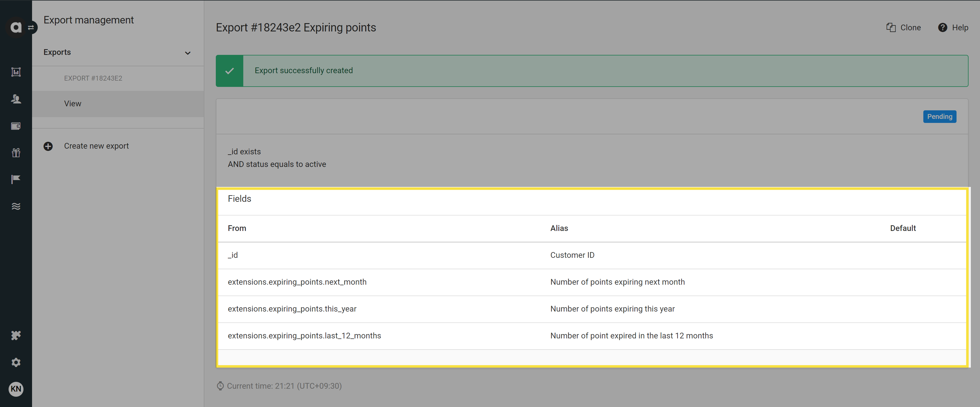The width and height of the screenshot is (980, 407).
Task: Open the settings gear icon
Action: [15, 362]
